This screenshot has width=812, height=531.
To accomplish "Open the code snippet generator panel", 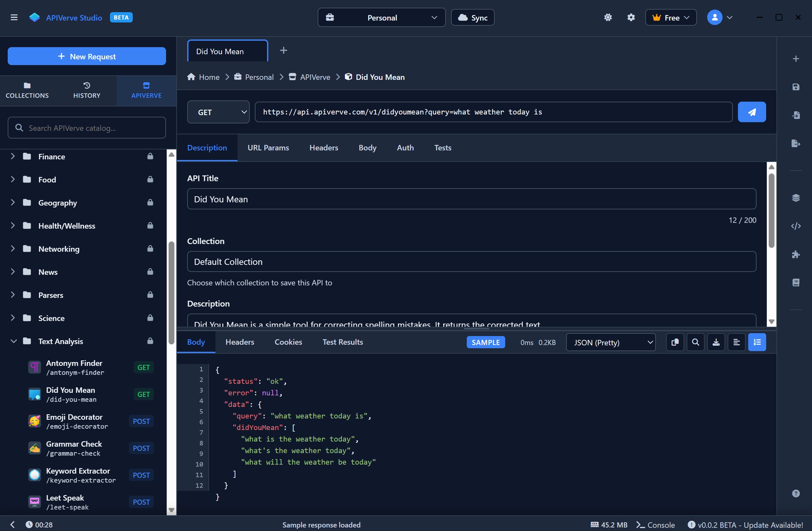I will pyautogui.click(x=796, y=226).
